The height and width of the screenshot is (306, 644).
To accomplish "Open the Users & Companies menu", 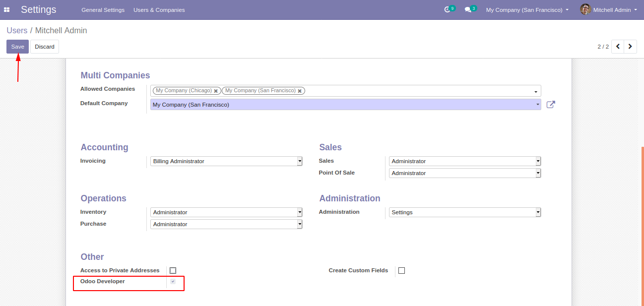I will click(159, 10).
